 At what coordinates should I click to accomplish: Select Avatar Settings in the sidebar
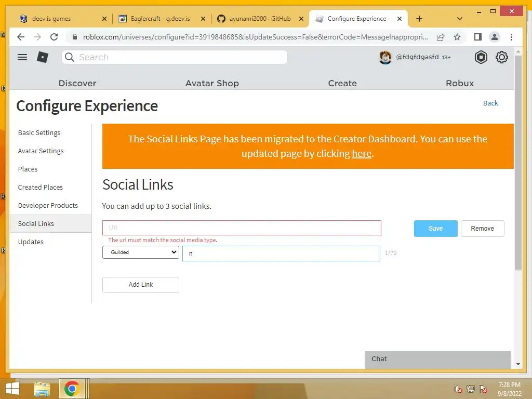[x=41, y=151]
